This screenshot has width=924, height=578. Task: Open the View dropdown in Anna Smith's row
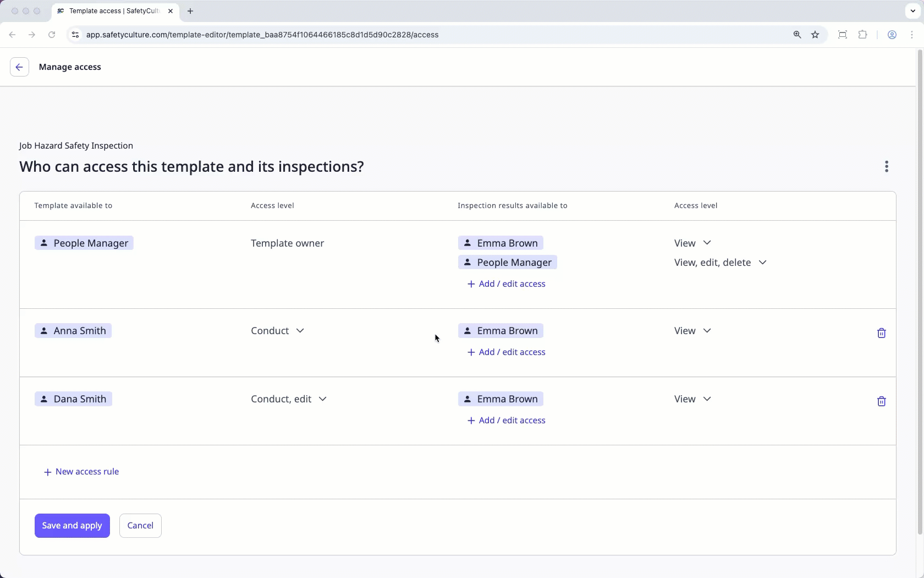pos(692,331)
